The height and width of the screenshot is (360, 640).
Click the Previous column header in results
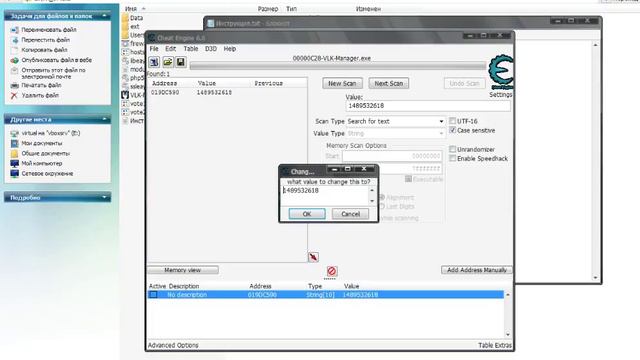[x=268, y=83]
